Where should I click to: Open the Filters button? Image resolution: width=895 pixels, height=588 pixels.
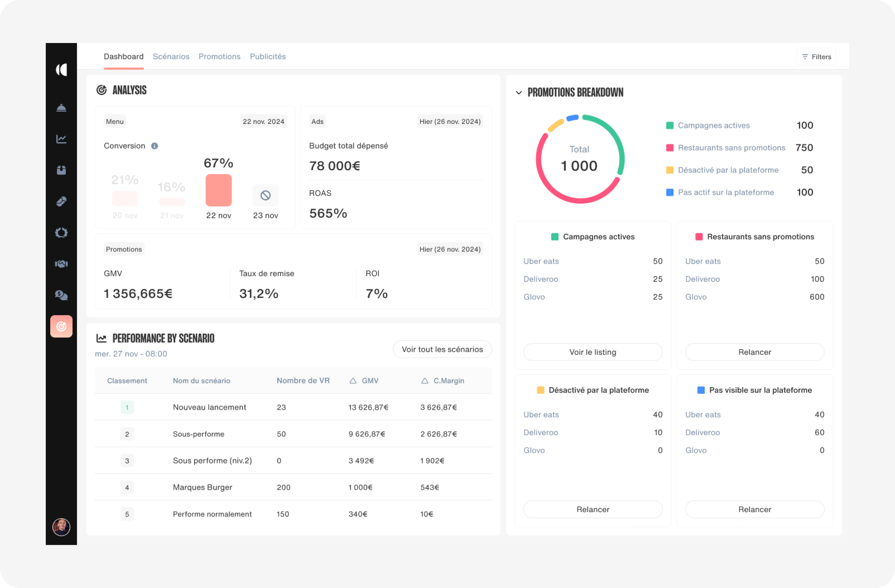(816, 57)
